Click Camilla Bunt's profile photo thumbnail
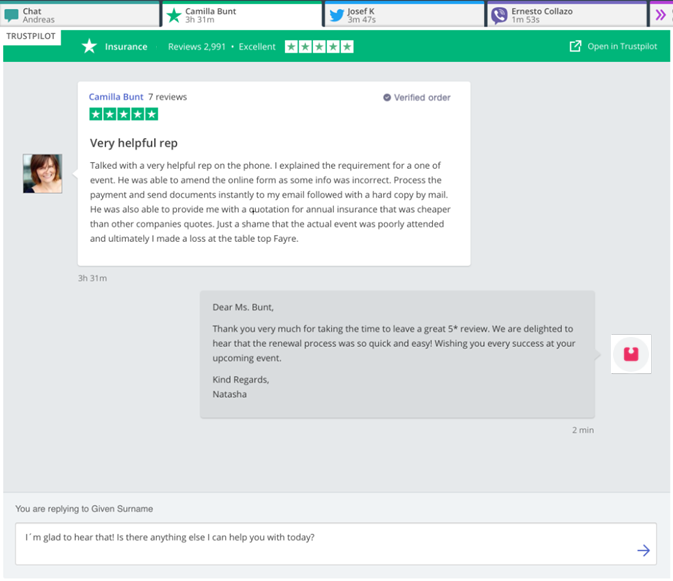 click(x=42, y=174)
